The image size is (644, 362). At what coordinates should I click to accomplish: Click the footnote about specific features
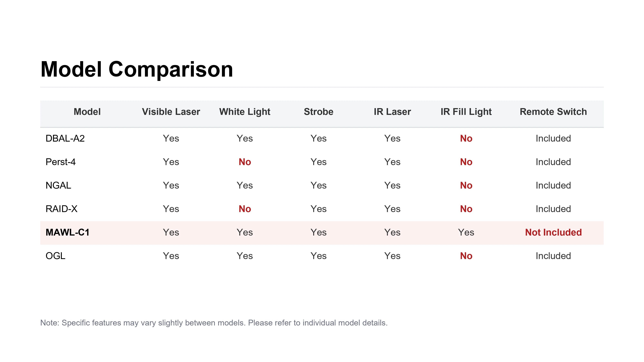[x=214, y=323]
